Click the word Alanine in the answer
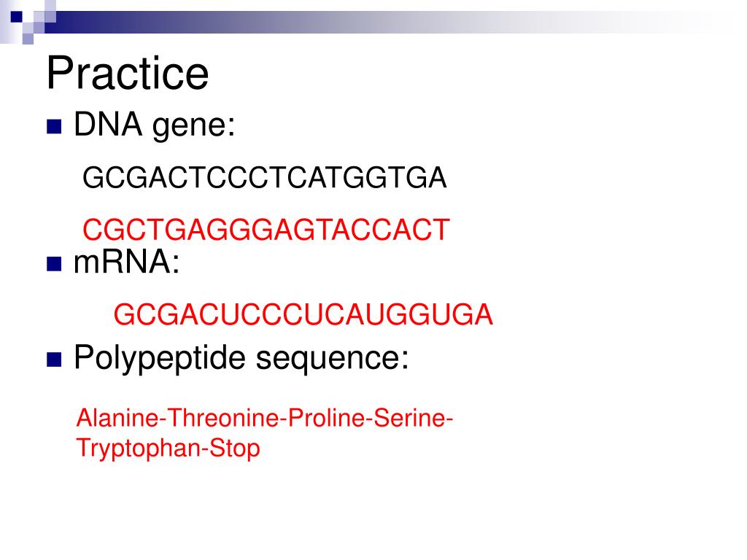Screen dimensions: 747x560 (117, 418)
